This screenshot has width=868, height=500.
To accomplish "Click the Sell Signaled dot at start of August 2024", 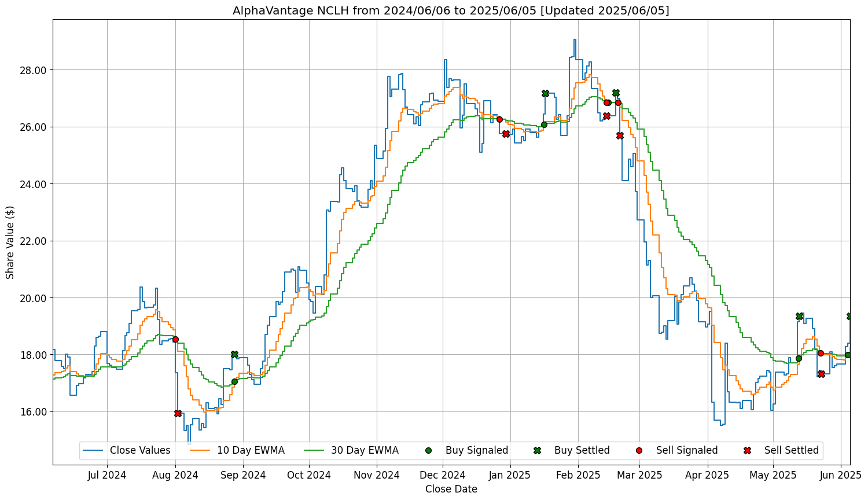I will coord(175,339).
